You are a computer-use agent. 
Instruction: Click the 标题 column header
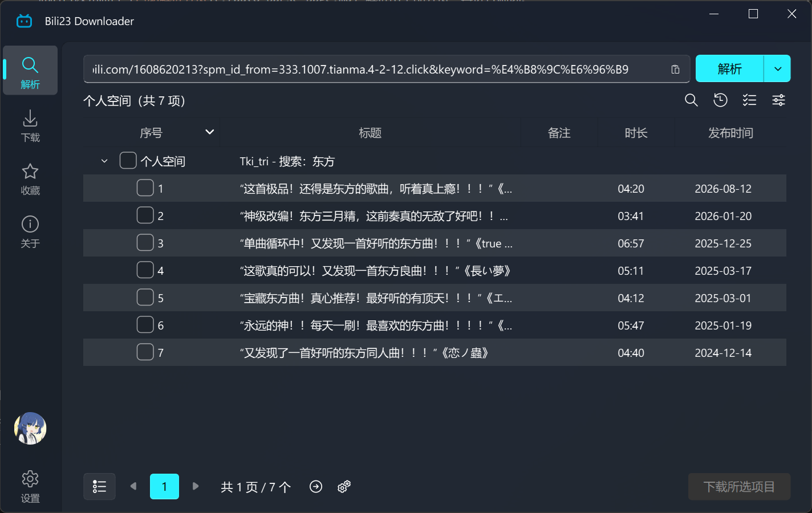pyautogui.click(x=370, y=133)
